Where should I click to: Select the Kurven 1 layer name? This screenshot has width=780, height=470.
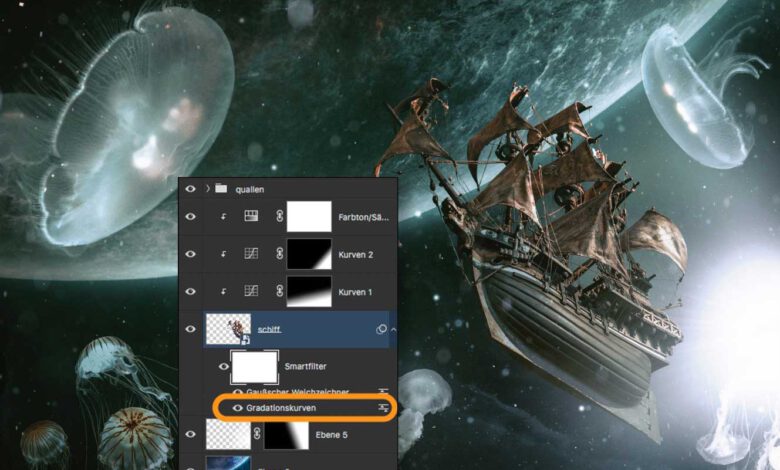tap(355, 292)
